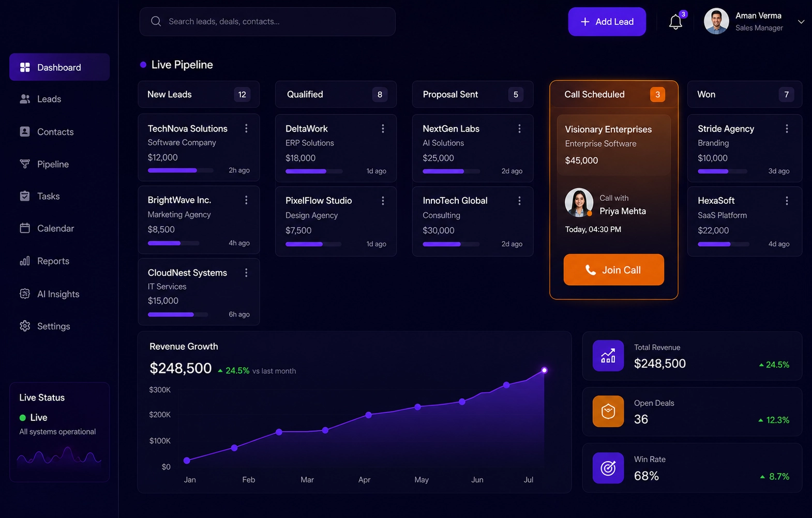This screenshot has width=812, height=518.
Task: Open the Reports bar chart icon
Action: coord(25,261)
